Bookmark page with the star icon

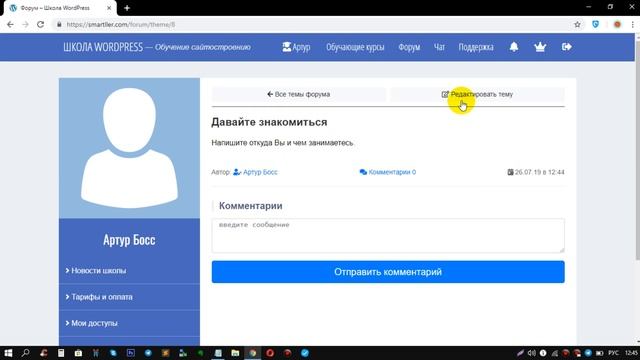point(577,24)
